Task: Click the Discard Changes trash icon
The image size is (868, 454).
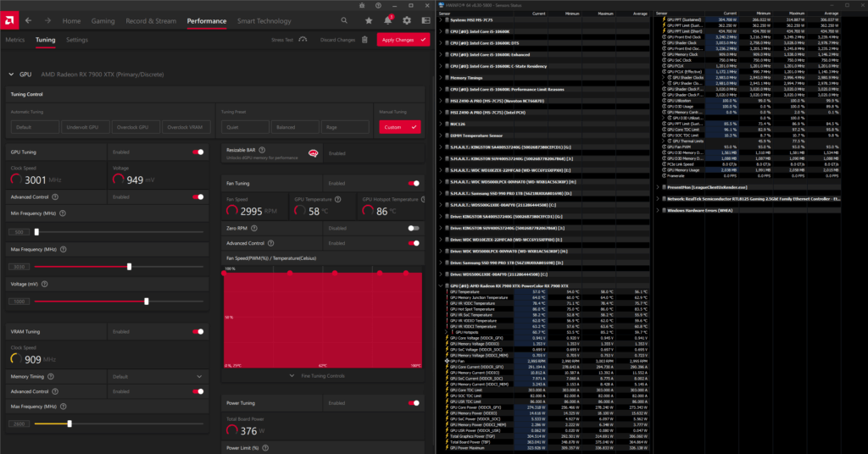Action: tap(364, 40)
